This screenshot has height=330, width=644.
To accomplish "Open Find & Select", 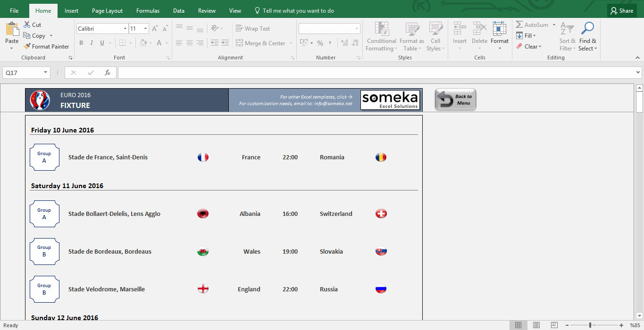I will click(x=588, y=36).
